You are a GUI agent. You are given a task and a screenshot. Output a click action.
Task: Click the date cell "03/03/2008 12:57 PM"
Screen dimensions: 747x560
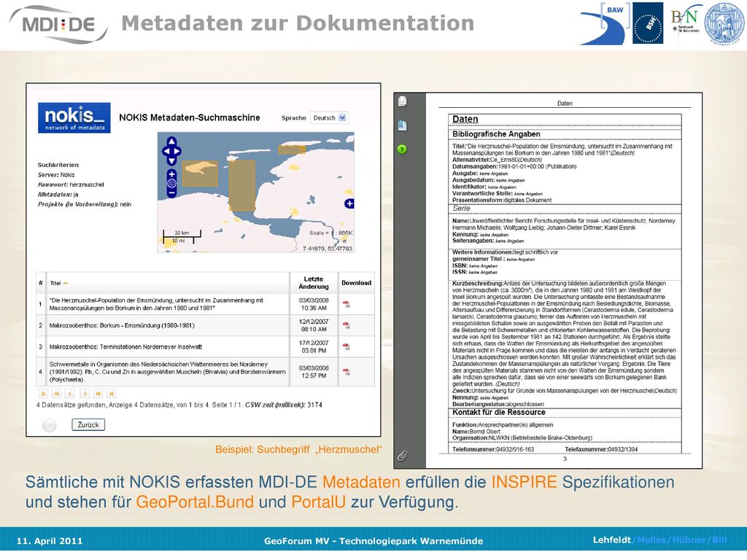314,372
